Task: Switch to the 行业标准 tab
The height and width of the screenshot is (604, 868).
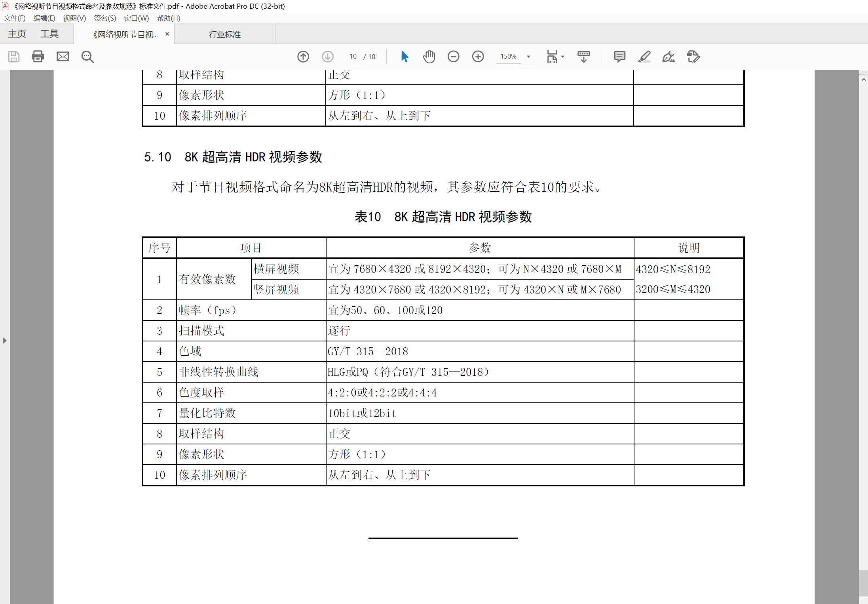Action: pyautogui.click(x=224, y=34)
